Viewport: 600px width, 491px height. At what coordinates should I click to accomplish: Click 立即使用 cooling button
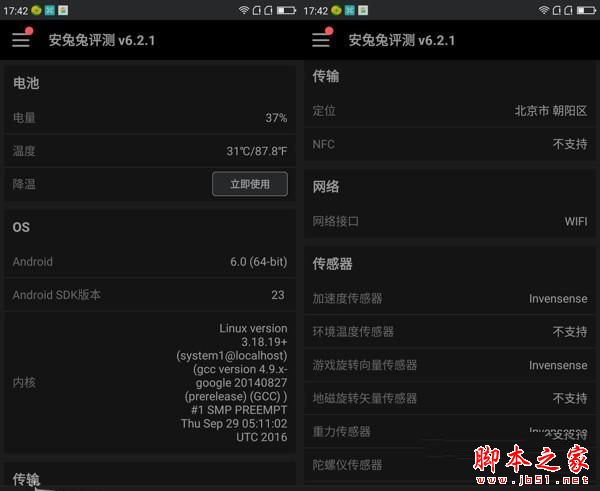click(x=250, y=184)
